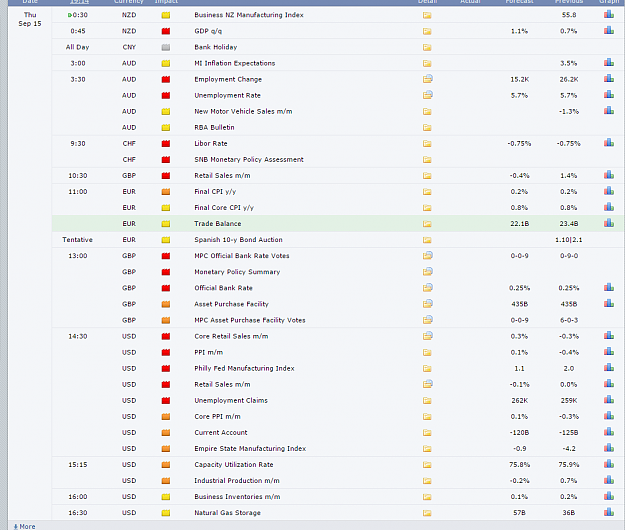Open detail folder for GDP q/q

point(427,31)
